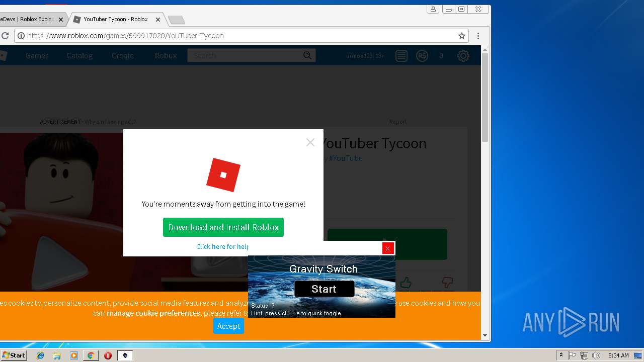The height and width of the screenshot is (362, 644).
Task: Accept the cookie notice
Action: point(228,326)
